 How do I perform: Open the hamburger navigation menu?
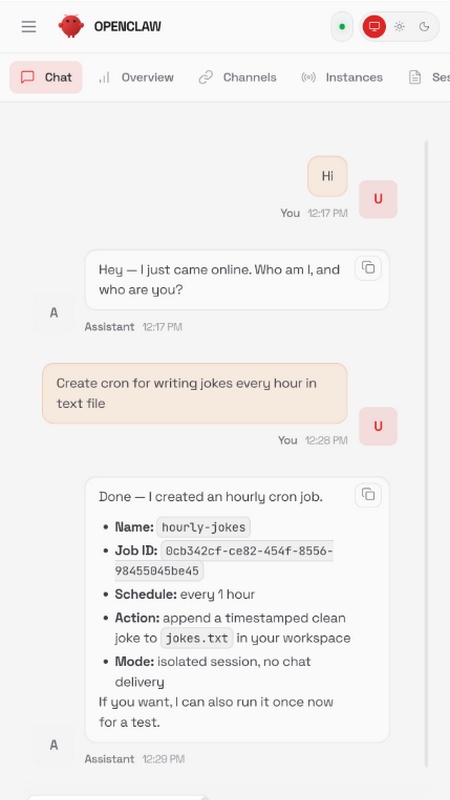(x=29, y=27)
